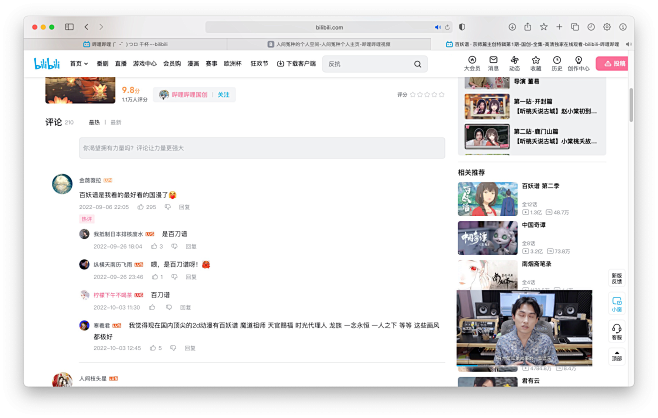Show the tab overview
658x418 pixels.
pyautogui.click(x=575, y=27)
